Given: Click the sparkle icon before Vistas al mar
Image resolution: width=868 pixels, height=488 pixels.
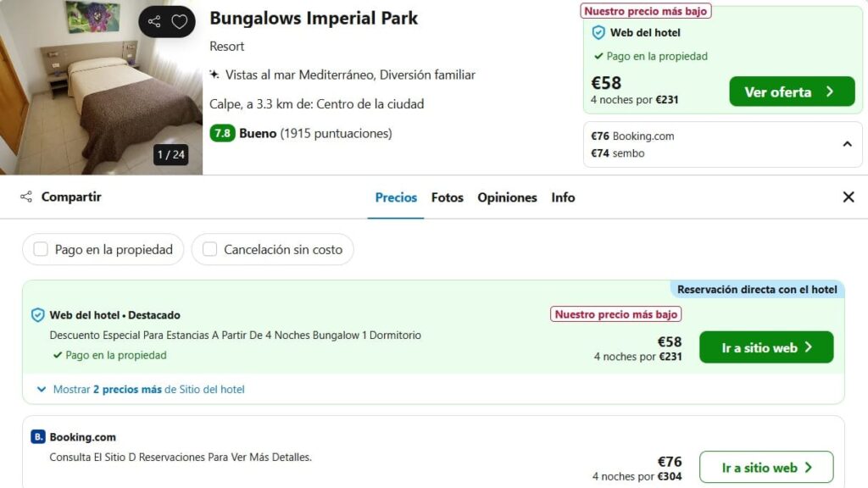Looking at the screenshot, I should (214, 75).
